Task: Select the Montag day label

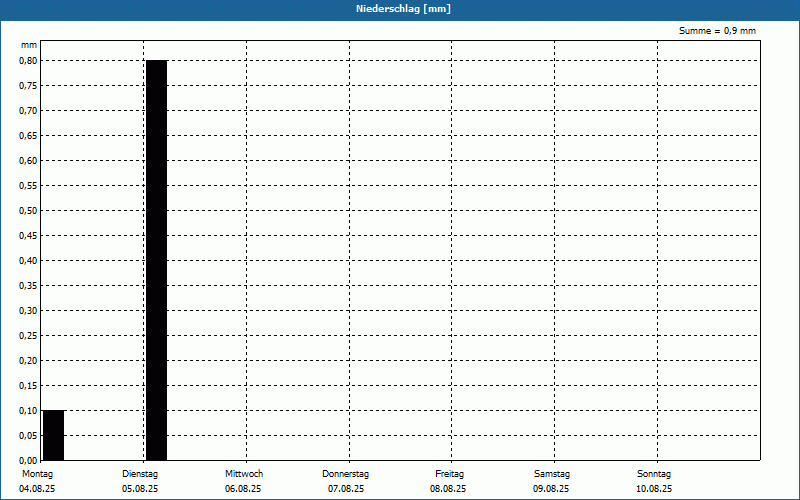Action: [37, 474]
